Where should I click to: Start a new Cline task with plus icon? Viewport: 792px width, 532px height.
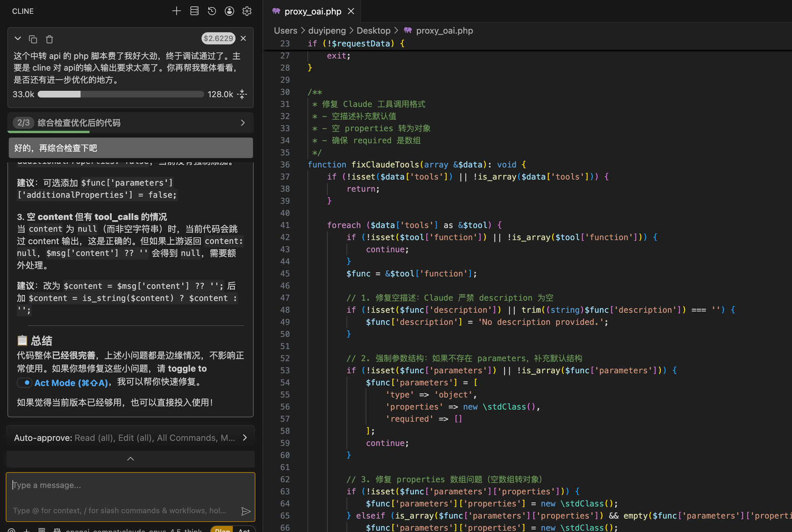177,11
